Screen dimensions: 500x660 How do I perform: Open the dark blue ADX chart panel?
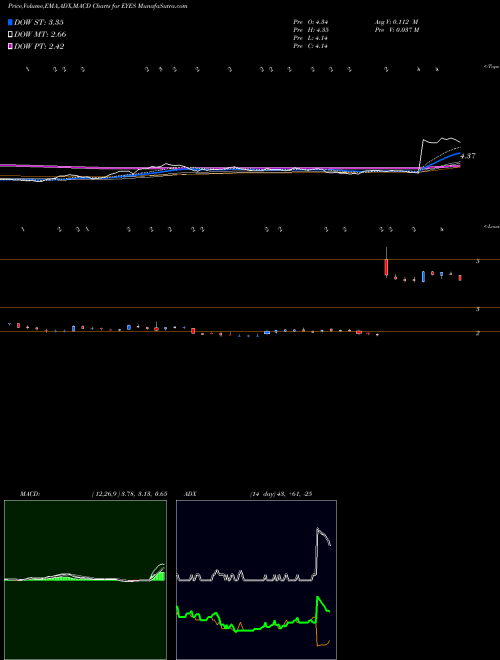256,580
